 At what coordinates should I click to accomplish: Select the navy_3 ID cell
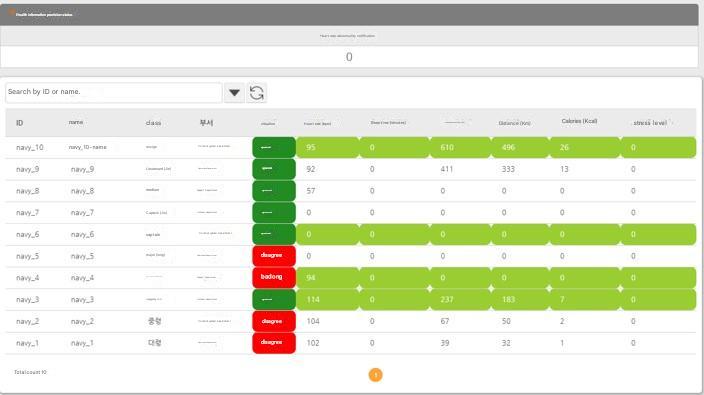pos(27,300)
